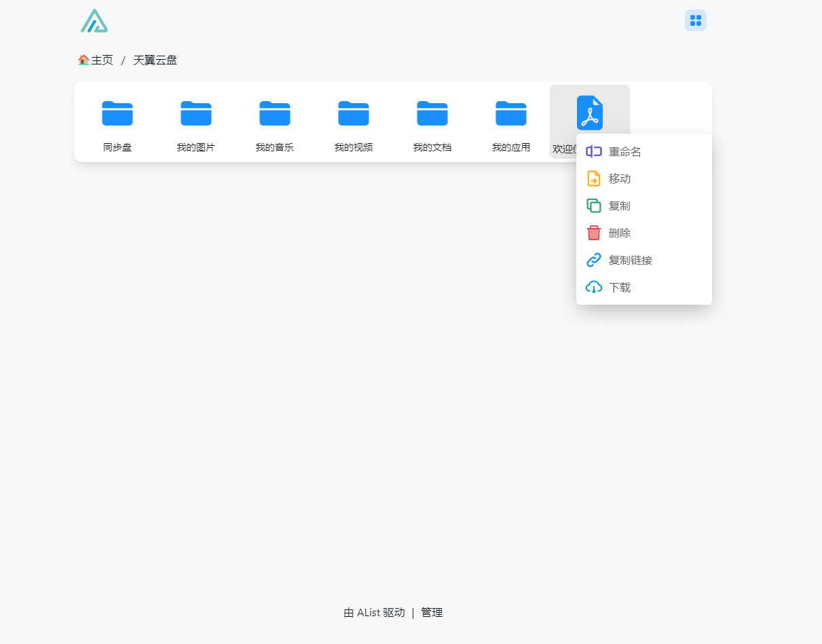Click the home icon beside 主页

coord(83,60)
